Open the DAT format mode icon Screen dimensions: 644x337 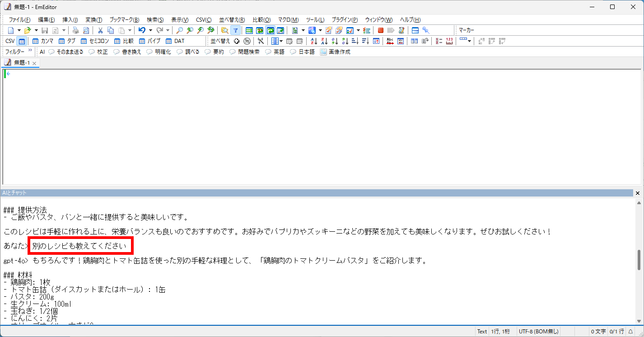(x=168, y=41)
